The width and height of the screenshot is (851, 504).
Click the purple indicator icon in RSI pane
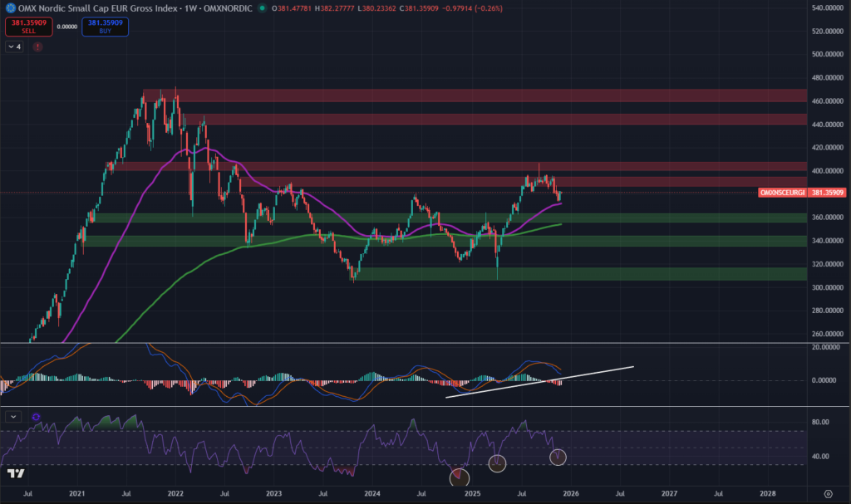[36, 416]
